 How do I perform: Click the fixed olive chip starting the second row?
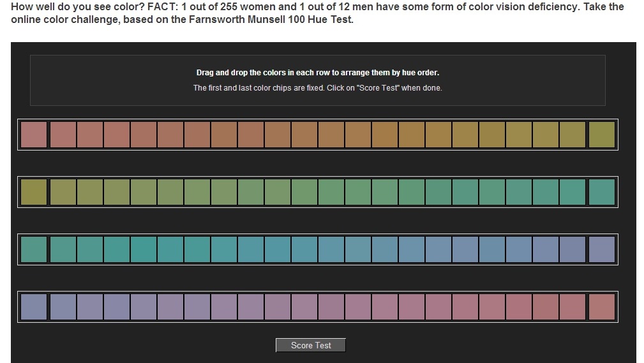34,192
